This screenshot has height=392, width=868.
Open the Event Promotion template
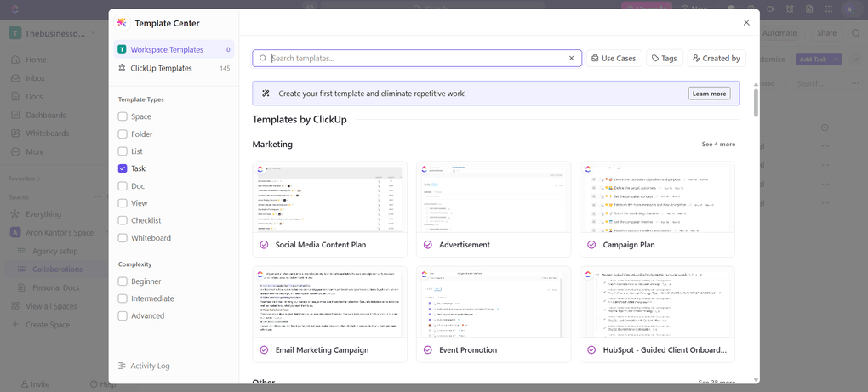click(494, 314)
